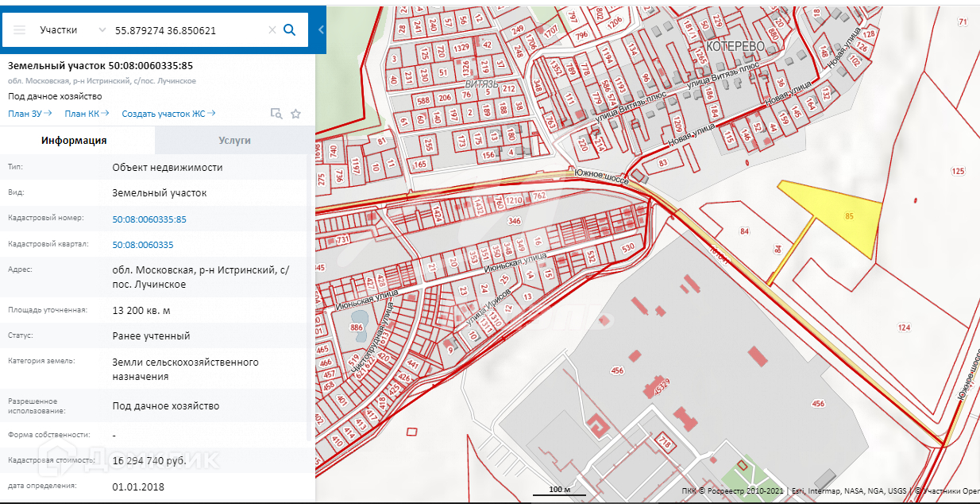Screen dimensions: 980x504
Task: Open the hamburger menu in search bar
Action: 20,29
